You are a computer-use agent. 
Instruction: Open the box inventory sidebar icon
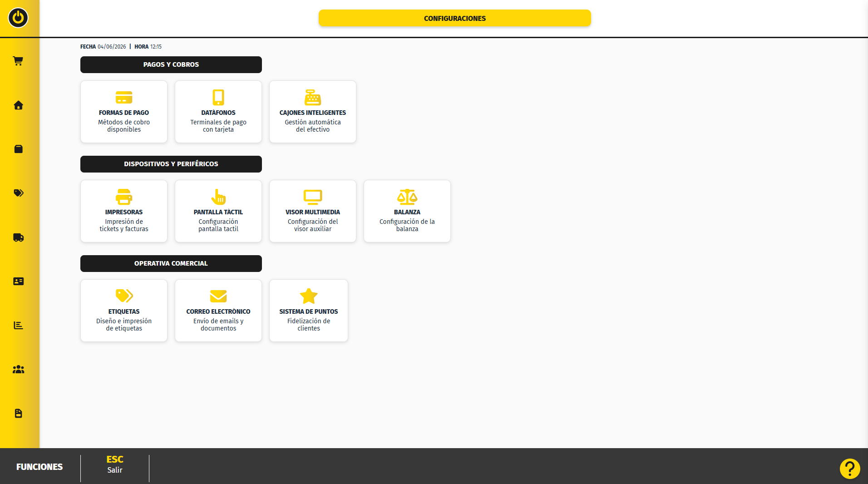[x=18, y=149]
